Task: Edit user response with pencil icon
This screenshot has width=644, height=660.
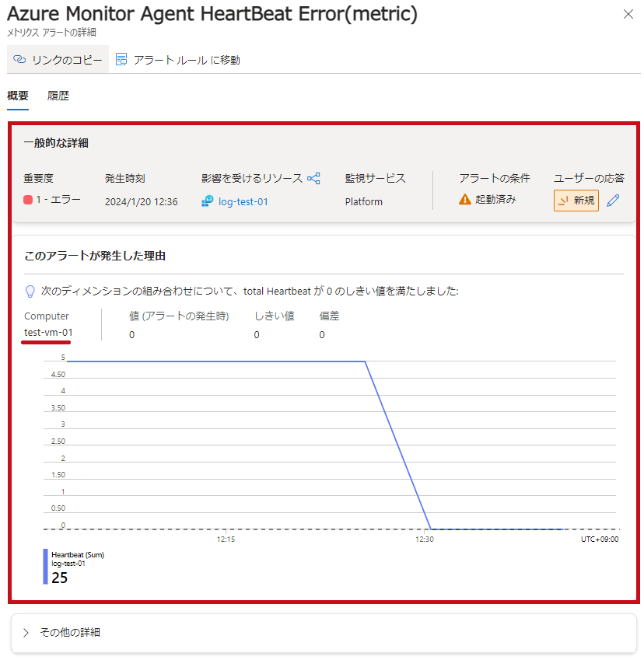Action: 613,201
